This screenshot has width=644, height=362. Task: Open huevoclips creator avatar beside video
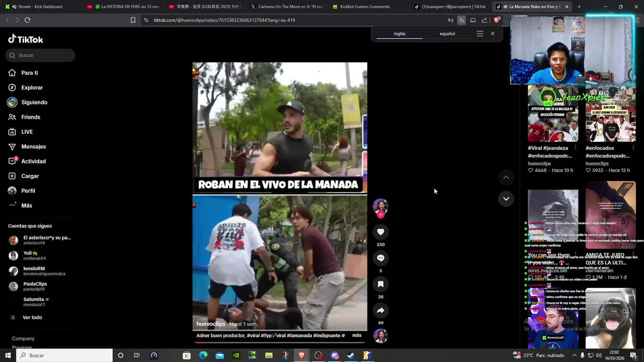tap(380, 206)
